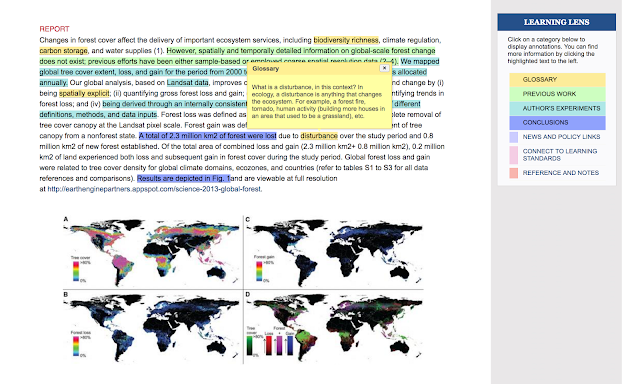Select CONNECT TO LEARNING STANDARDS category
The image size is (640, 384).
coord(560,155)
